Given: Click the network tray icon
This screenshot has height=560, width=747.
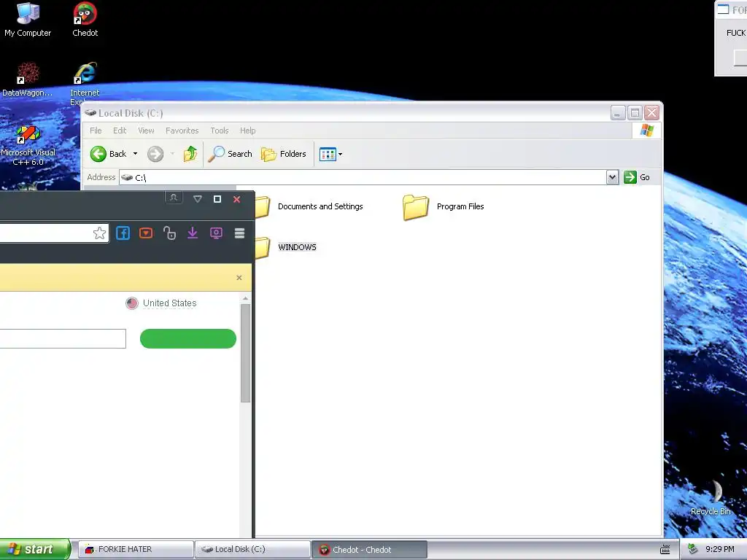Looking at the screenshot, I should [693, 549].
